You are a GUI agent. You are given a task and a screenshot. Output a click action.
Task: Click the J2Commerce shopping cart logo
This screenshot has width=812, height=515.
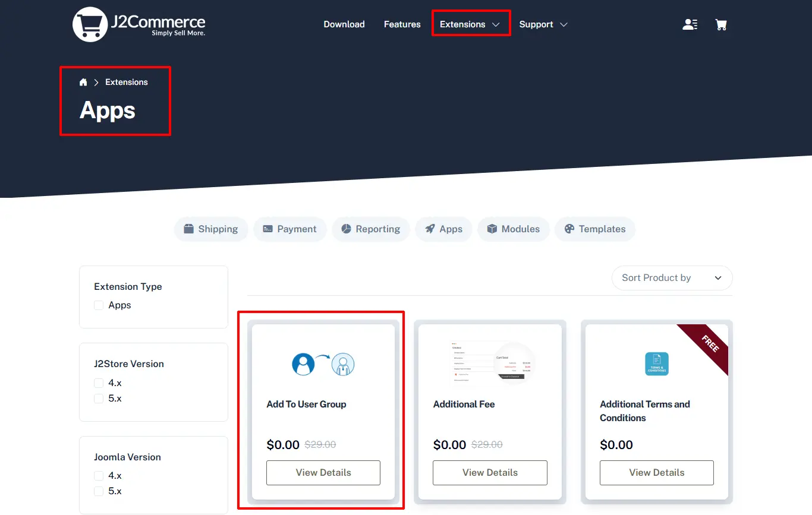(x=90, y=24)
